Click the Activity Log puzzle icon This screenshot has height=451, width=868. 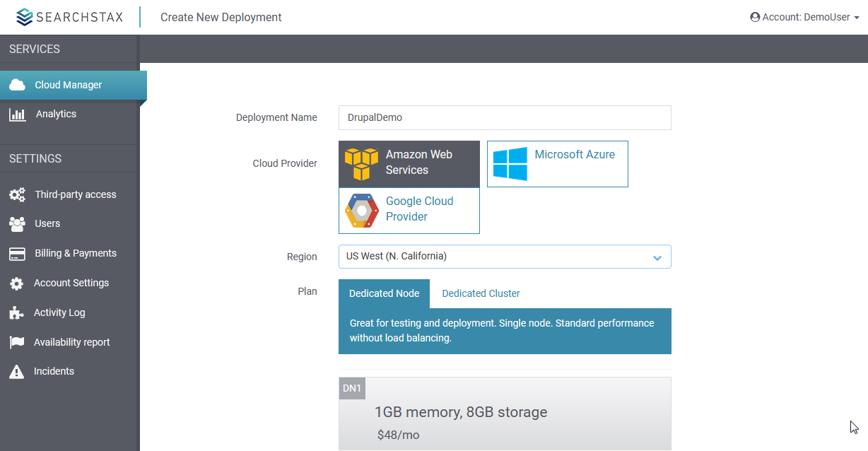17,312
